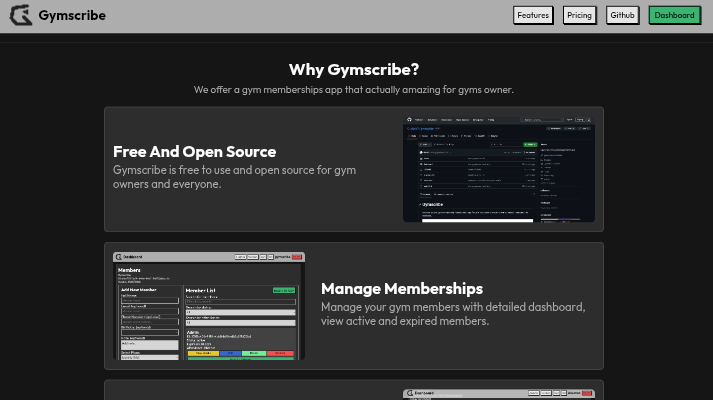Select the "Manage Memberships" heading

[402, 289]
